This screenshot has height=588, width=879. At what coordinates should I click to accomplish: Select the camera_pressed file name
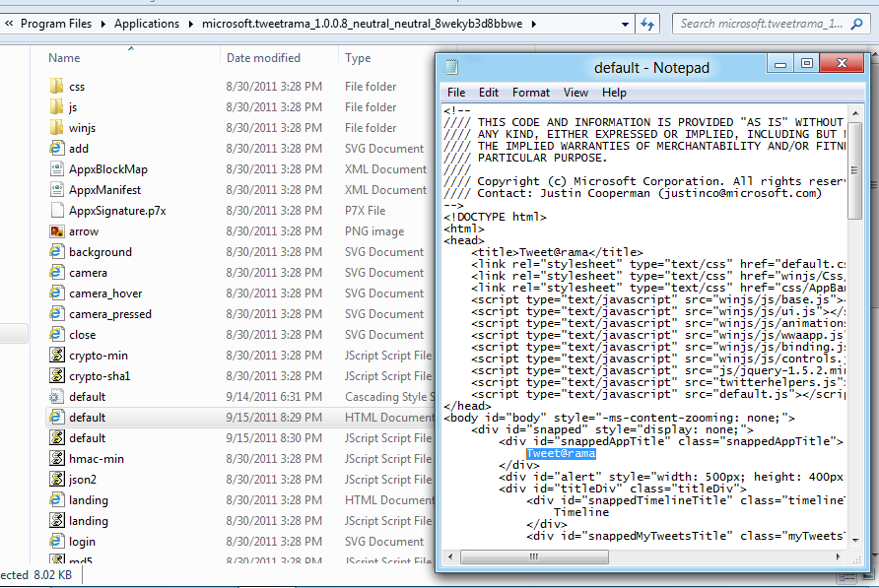tap(110, 314)
